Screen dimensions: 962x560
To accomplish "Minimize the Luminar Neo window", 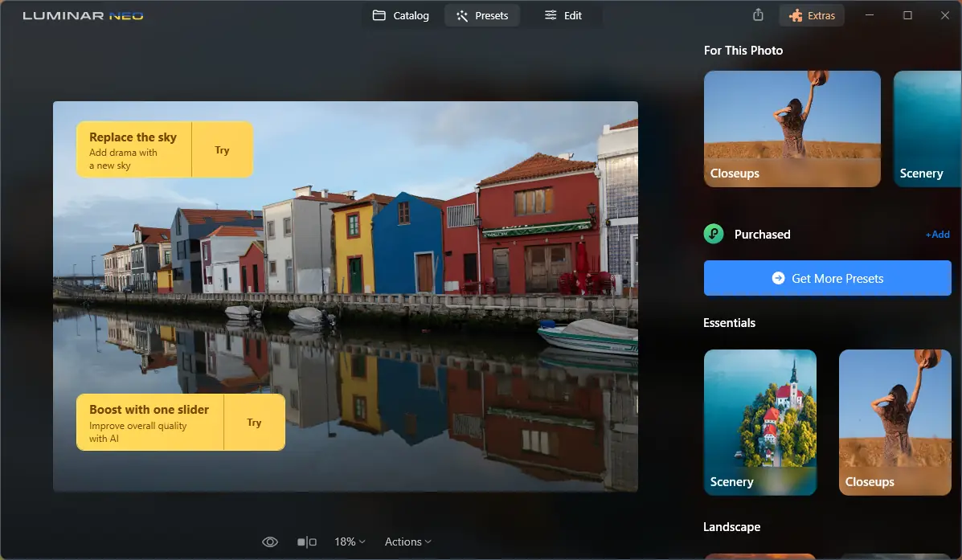I will [870, 15].
